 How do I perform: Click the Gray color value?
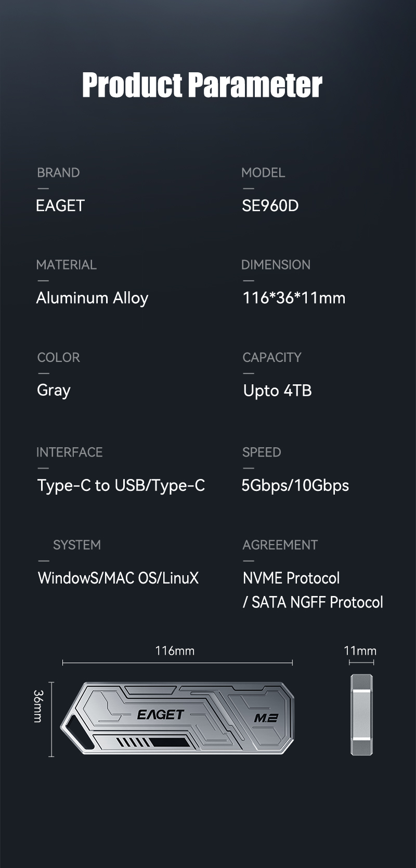coord(54,390)
